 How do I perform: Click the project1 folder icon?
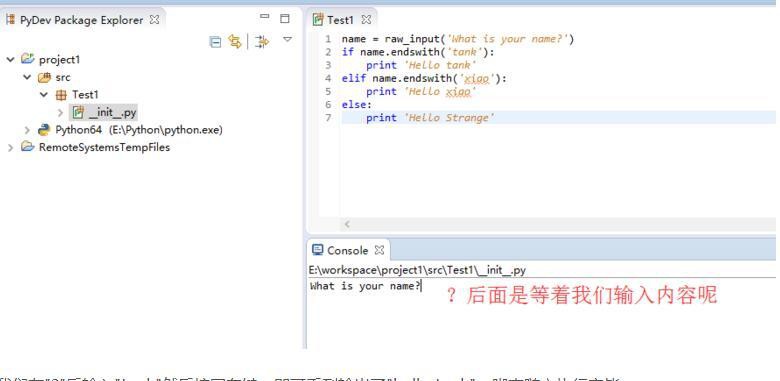point(28,59)
